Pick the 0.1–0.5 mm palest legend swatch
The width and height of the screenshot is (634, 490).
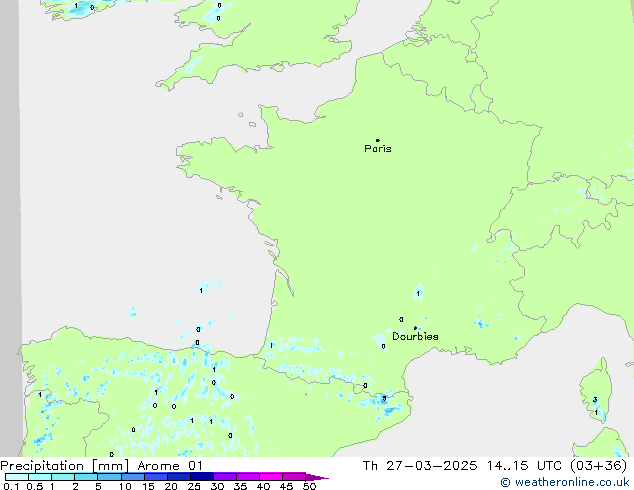coord(17,477)
